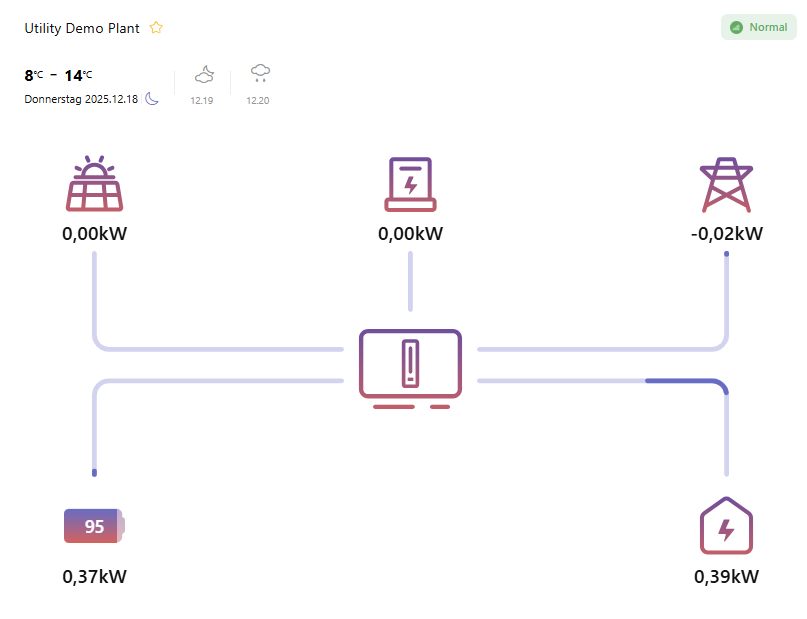The height and width of the screenshot is (619, 807).
Task: Click the Donnerstag 2025.12.18 date text
Action: [x=81, y=99]
